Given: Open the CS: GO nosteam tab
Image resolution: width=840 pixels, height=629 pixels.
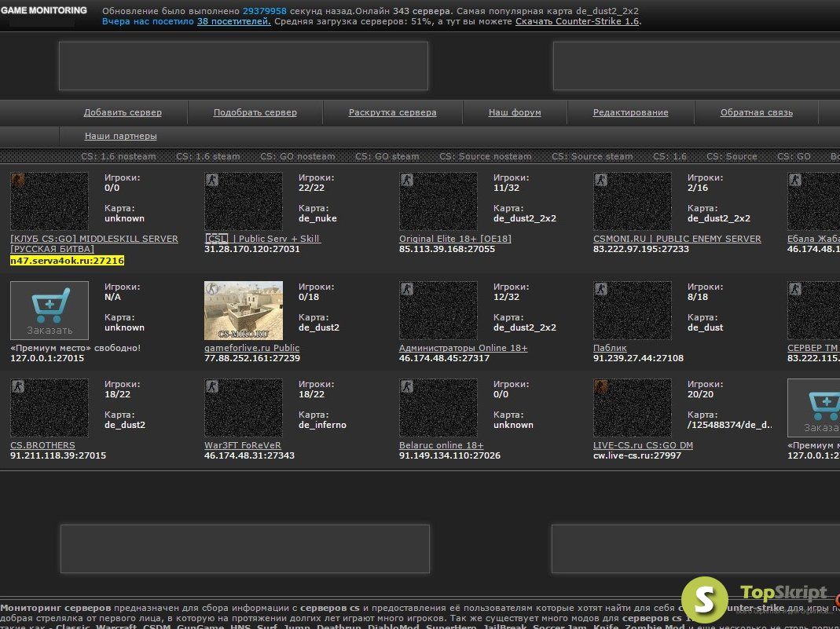Looking at the screenshot, I should pyautogui.click(x=297, y=156).
